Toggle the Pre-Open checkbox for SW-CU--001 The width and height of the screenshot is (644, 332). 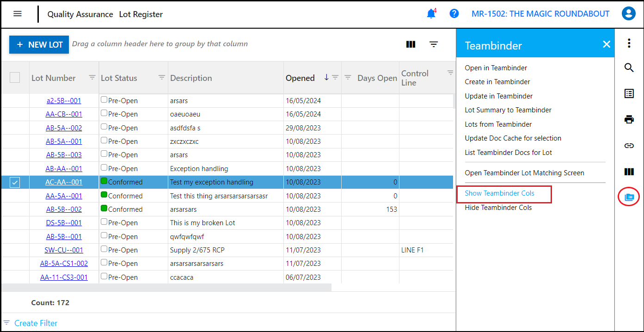click(x=104, y=249)
